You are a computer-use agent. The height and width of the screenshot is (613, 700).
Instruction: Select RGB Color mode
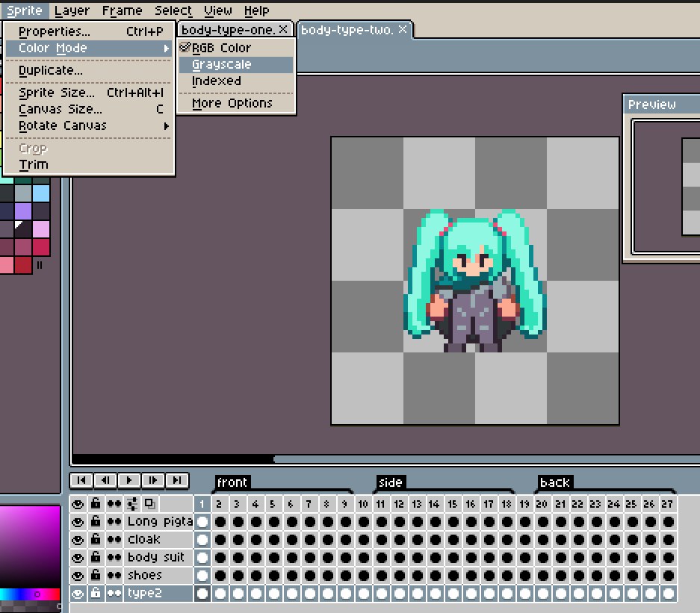pos(236,48)
